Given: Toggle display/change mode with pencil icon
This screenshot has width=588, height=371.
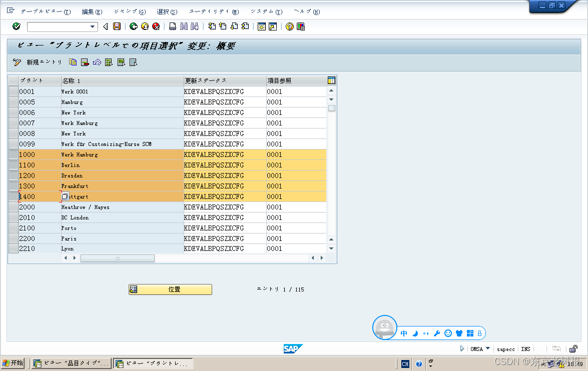Looking at the screenshot, I should point(17,62).
